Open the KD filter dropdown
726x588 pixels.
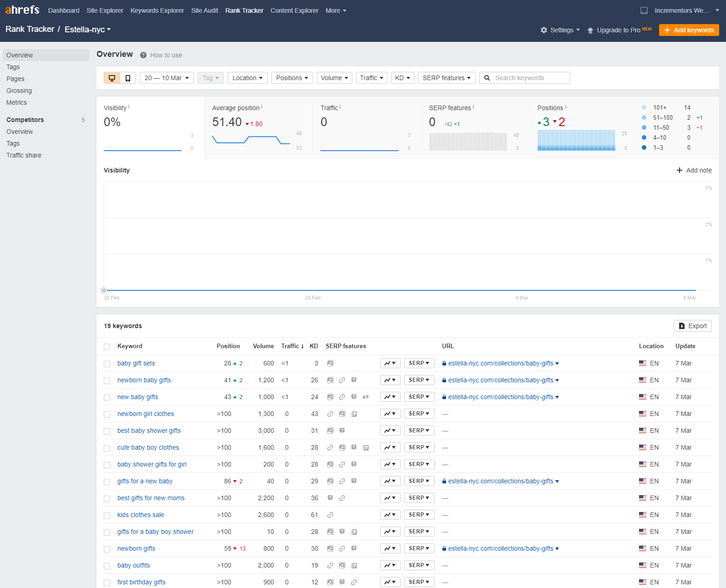click(402, 78)
